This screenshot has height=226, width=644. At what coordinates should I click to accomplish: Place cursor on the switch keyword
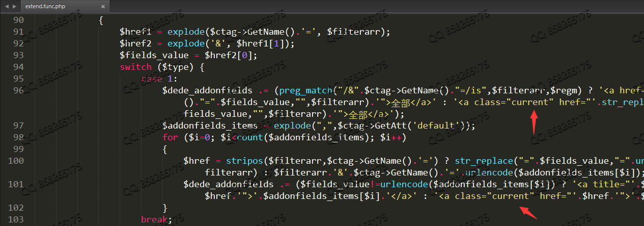[x=135, y=67]
